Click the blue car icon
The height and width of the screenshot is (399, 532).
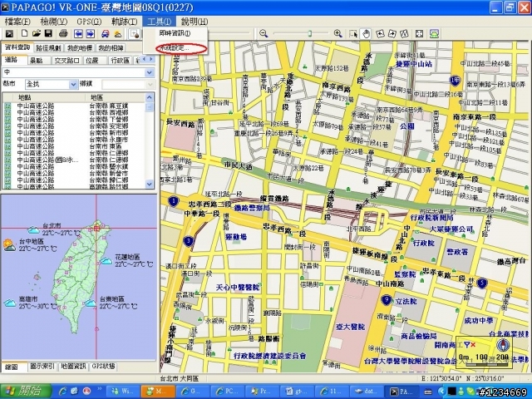106,33
